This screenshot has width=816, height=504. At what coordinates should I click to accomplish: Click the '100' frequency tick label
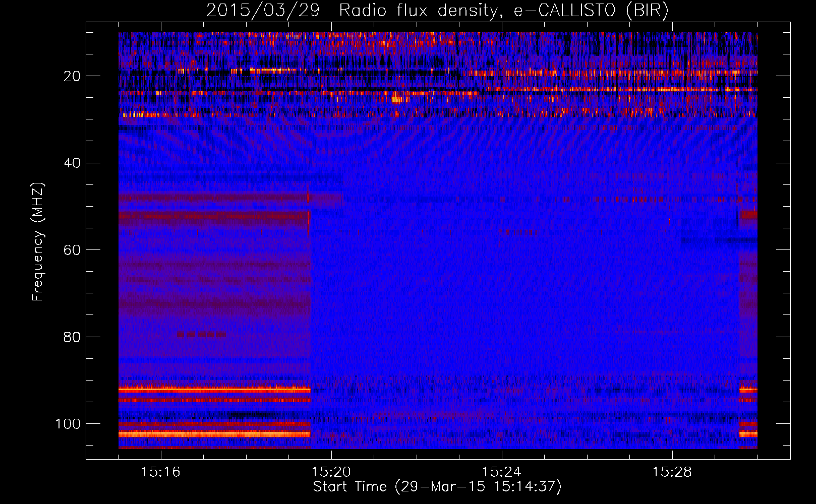tap(68, 424)
